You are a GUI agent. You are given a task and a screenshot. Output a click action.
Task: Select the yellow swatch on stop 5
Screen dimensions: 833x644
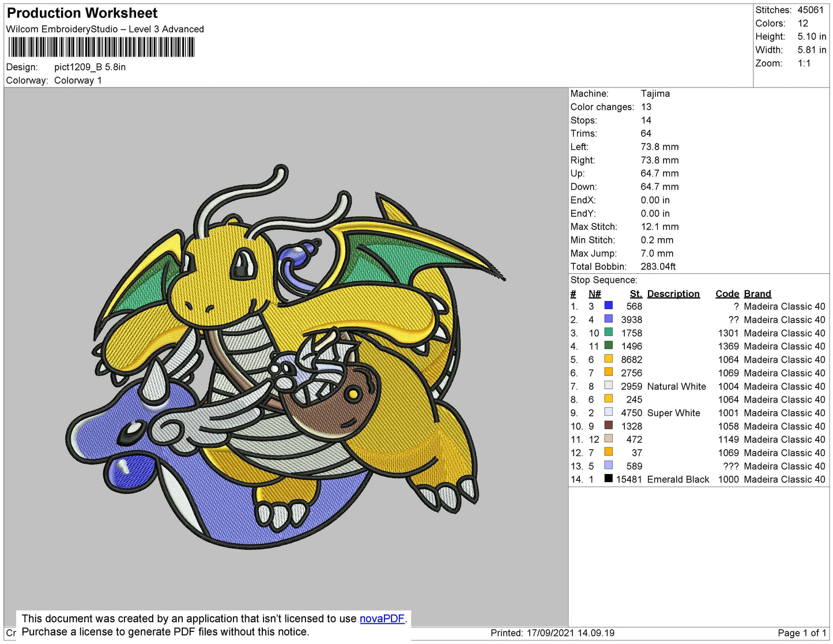click(609, 359)
